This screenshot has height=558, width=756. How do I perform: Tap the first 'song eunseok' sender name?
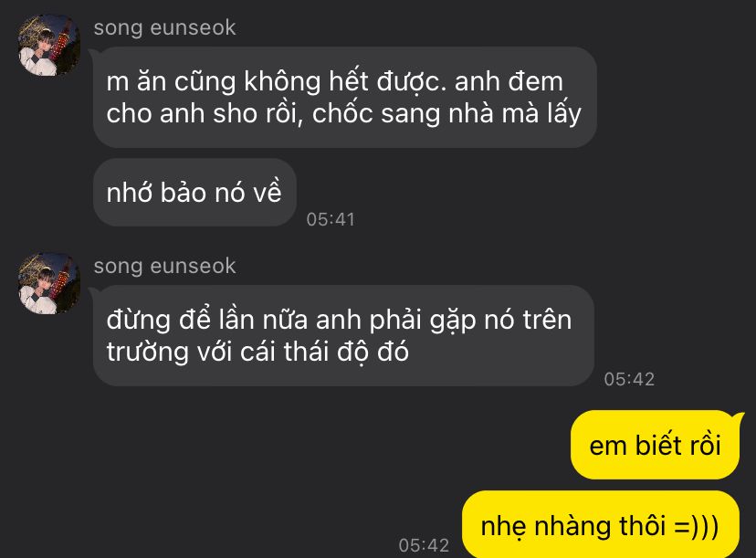tap(165, 27)
